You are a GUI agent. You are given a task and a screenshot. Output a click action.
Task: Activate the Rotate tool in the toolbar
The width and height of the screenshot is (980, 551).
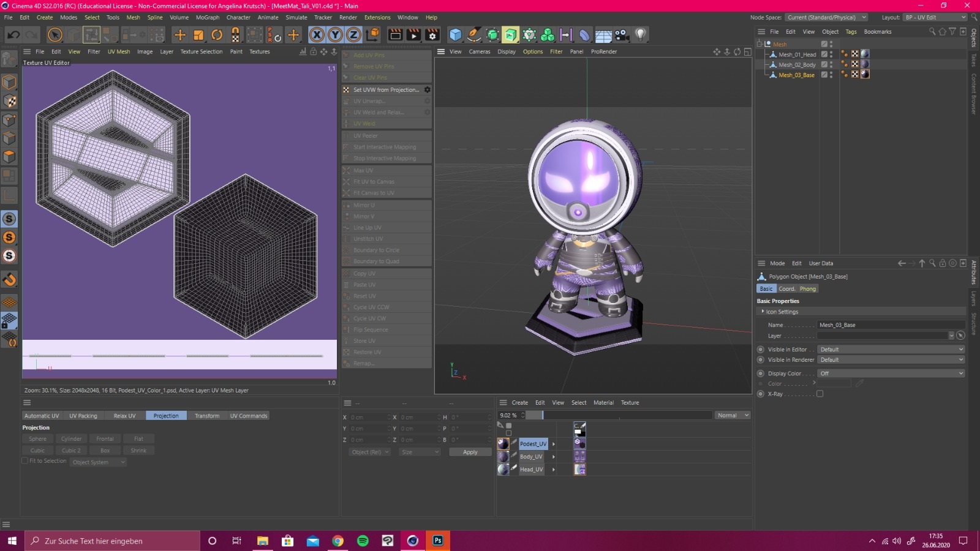pos(217,35)
